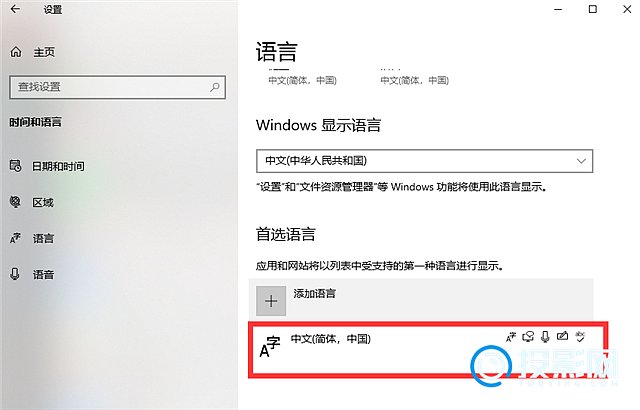Click the search magnifier icon

[215, 87]
